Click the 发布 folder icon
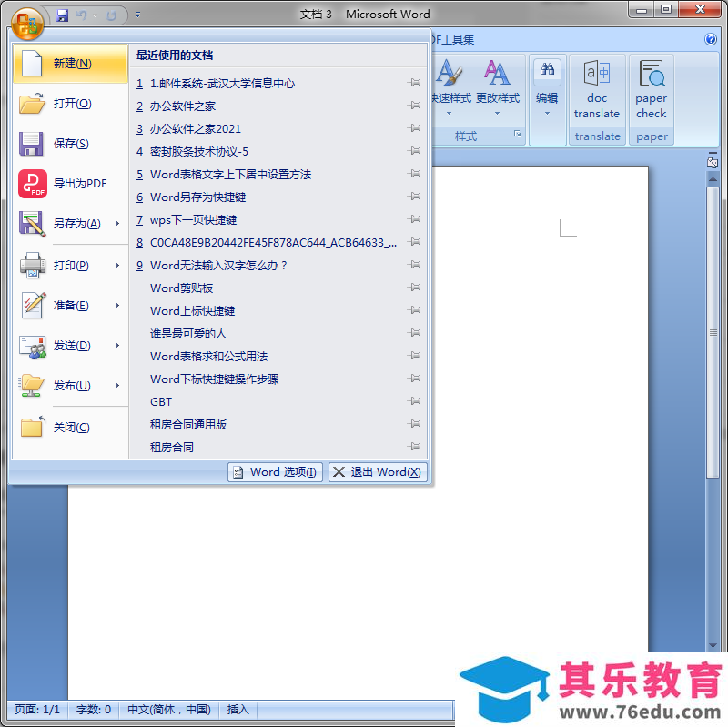 (32, 385)
